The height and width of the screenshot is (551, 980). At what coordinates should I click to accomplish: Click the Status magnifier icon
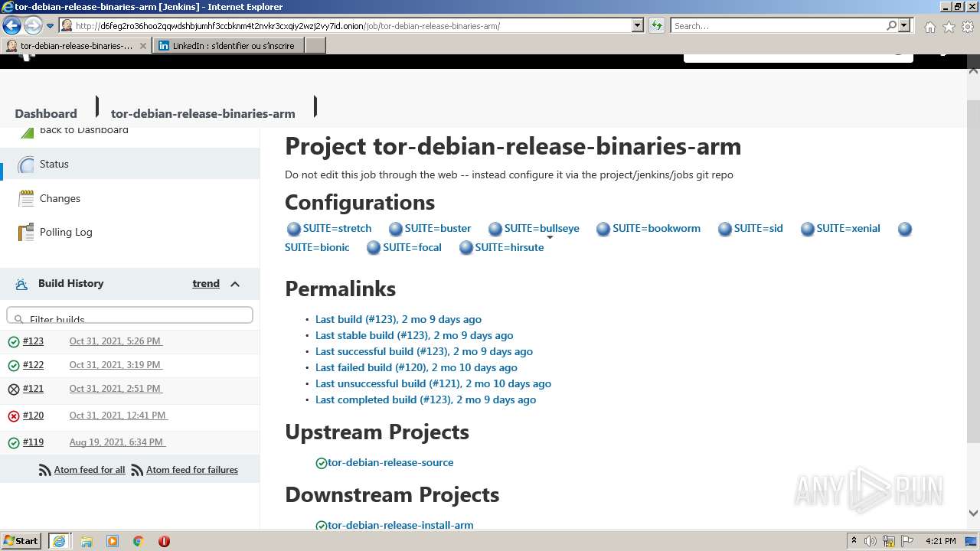(x=26, y=164)
